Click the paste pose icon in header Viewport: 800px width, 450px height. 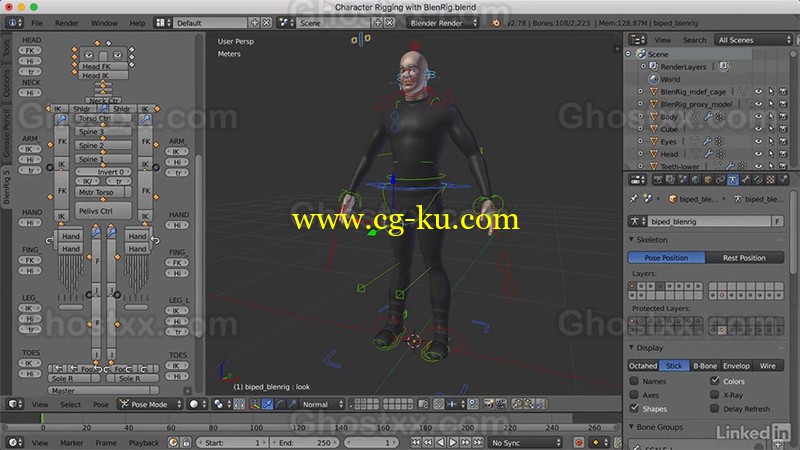tap(529, 404)
